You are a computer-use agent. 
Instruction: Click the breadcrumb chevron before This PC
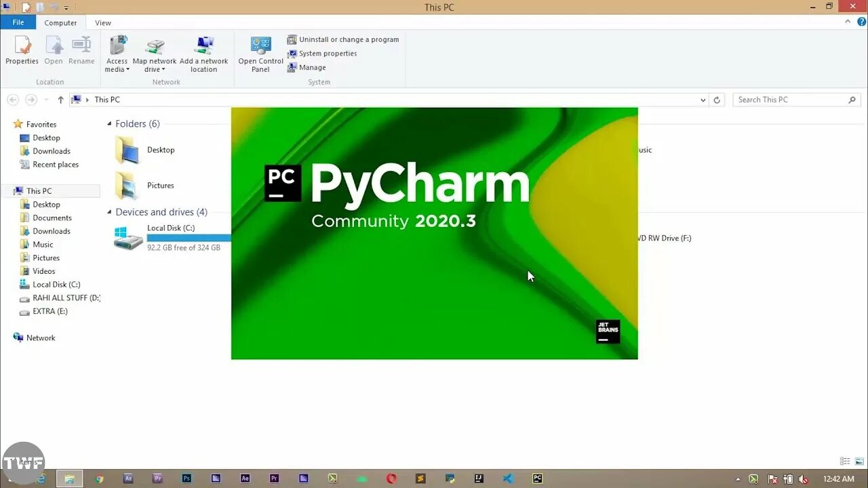87,100
